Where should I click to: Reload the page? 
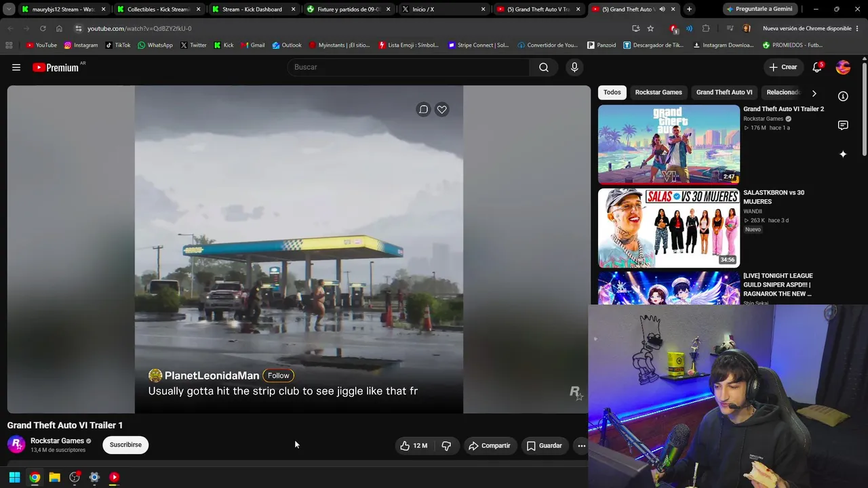coord(43,28)
